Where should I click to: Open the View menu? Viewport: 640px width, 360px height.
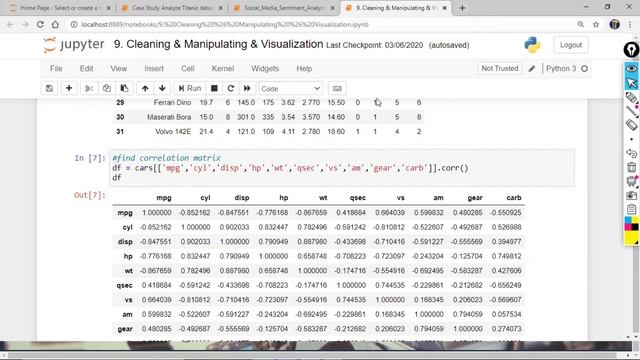pyautogui.click(x=119, y=69)
